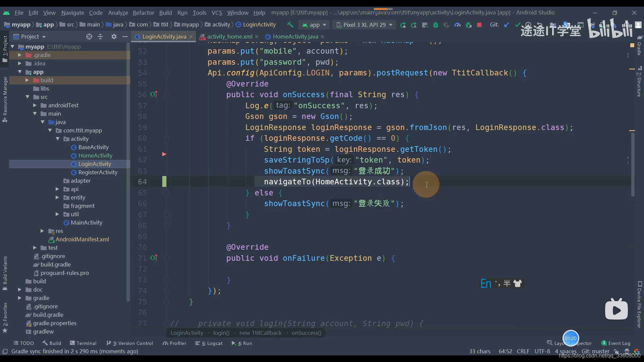Open the Pixel 3 XL API 29 device dropdown
This screenshot has height=362, width=644.
point(364,25)
